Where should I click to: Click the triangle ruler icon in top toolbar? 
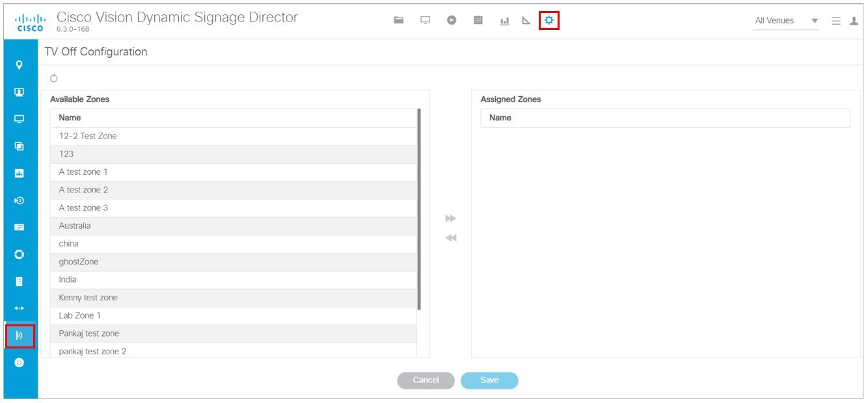tap(526, 21)
